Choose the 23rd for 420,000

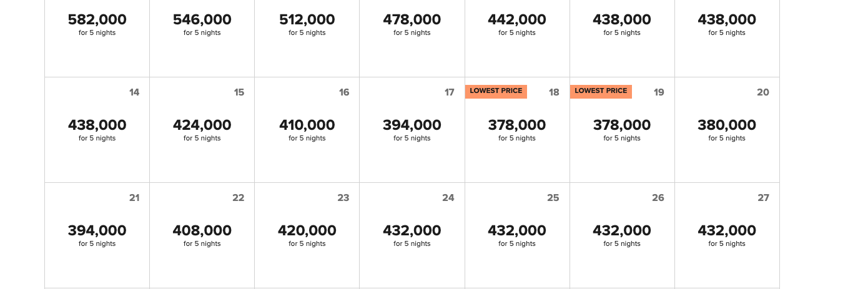coord(307,235)
